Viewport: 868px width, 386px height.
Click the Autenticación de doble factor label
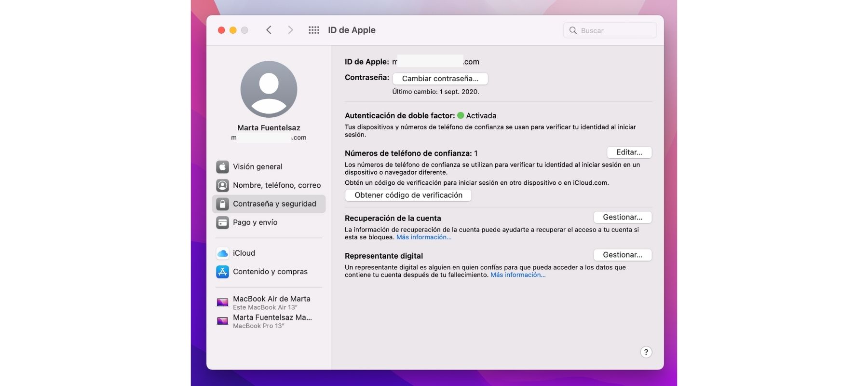coord(400,116)
